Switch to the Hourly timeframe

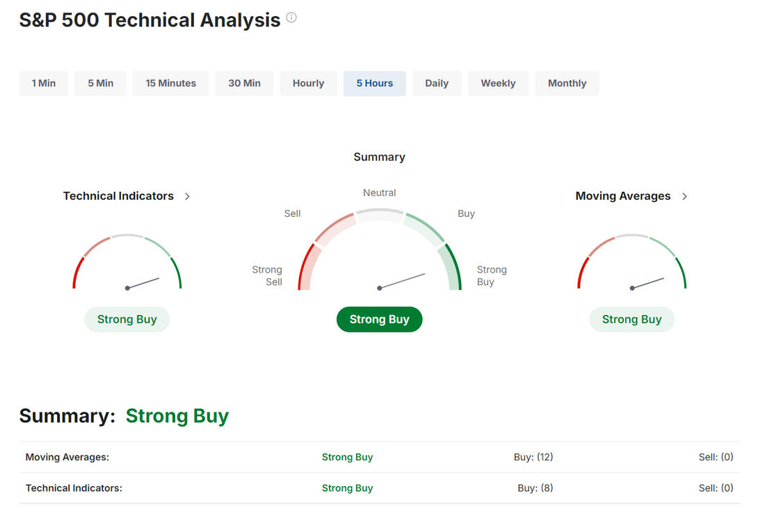[308, 83]
